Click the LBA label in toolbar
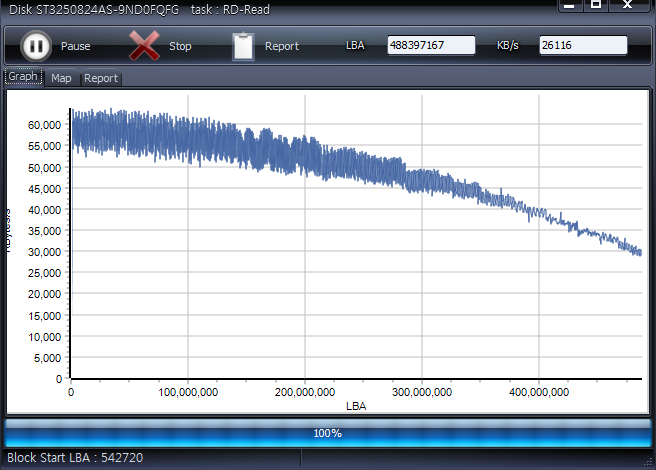The height and width of the screenshot is (470, 656). [355, 45]
